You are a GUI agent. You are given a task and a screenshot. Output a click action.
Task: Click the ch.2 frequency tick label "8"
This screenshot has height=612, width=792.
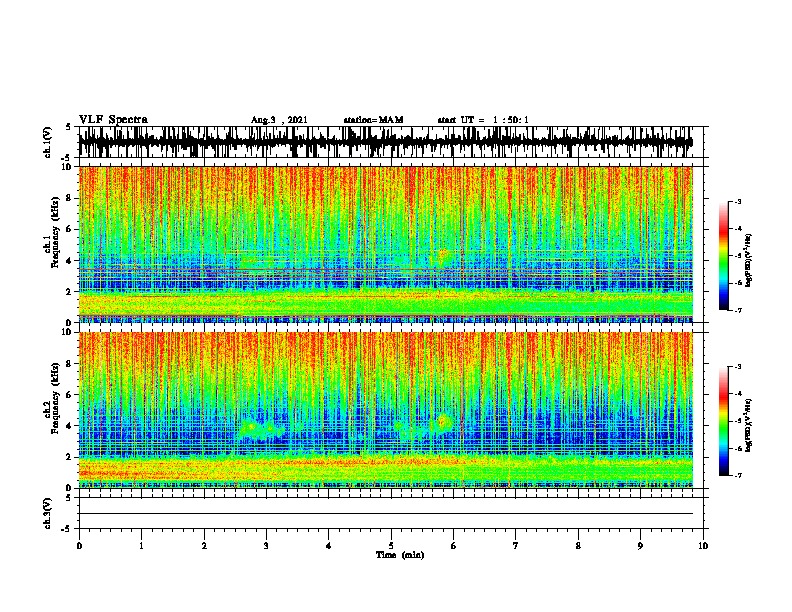click(x=69, y=364)
